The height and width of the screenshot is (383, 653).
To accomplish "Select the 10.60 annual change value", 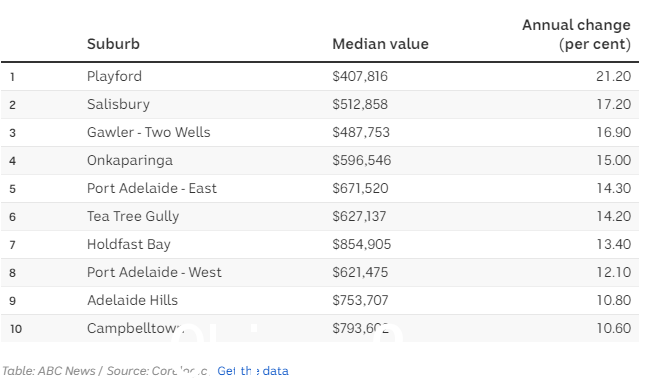I will click(613, 328).
